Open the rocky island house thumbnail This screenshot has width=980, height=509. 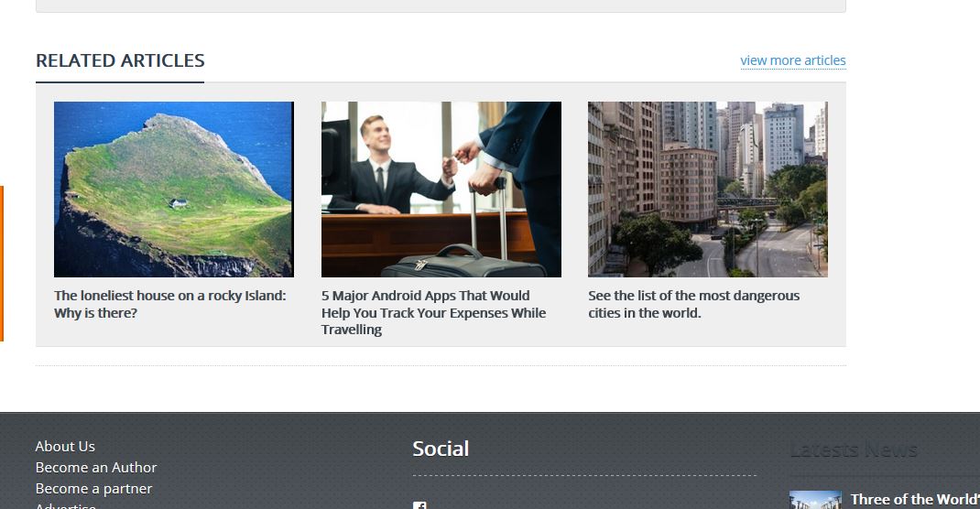174,190
